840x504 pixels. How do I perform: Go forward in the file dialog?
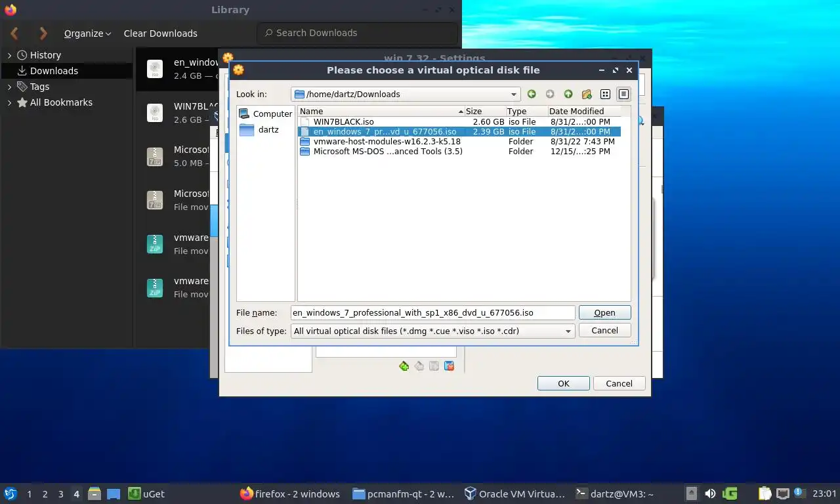click(550, 94)
